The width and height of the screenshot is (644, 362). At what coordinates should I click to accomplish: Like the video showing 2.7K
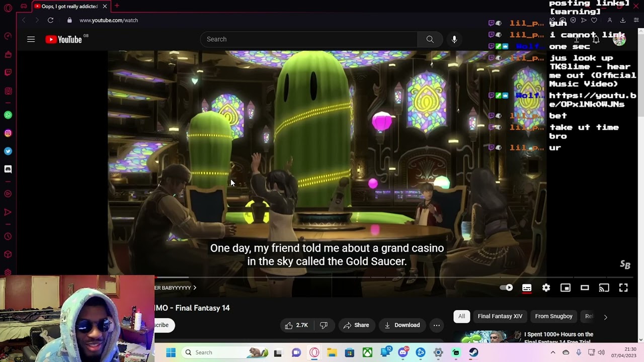tap(296, 325)
